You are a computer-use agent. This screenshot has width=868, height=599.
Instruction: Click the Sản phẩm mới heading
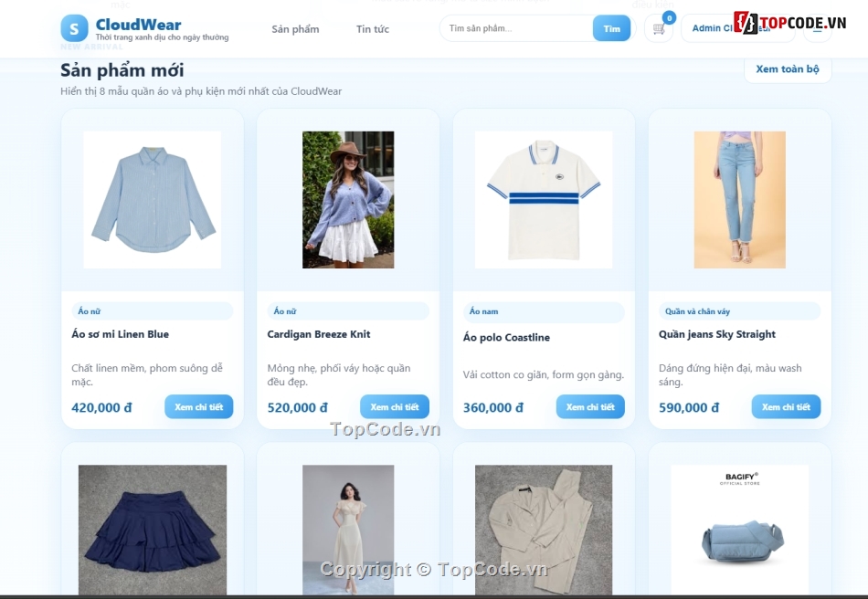click(x=122, y=70)
